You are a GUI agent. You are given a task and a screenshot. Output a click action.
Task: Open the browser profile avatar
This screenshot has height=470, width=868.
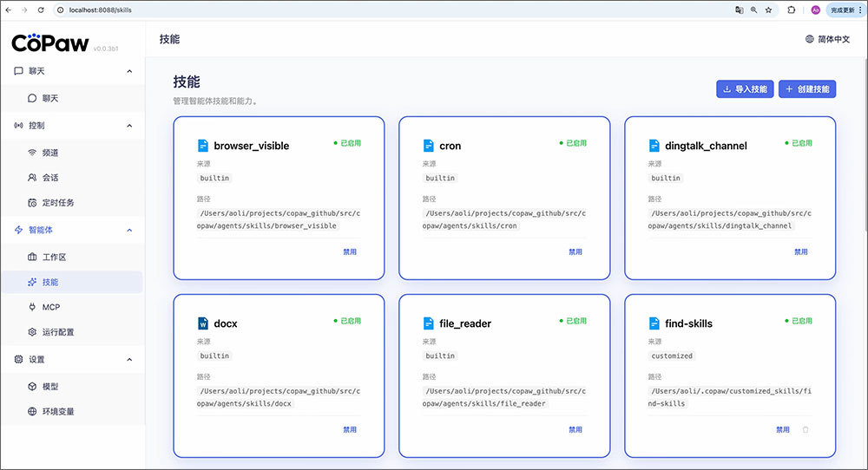tap(815, 10)
